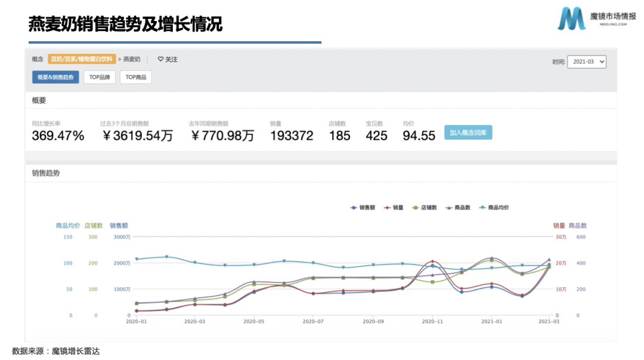Click the 2020-01 x-axis label
644x360 pixels.
137,321
